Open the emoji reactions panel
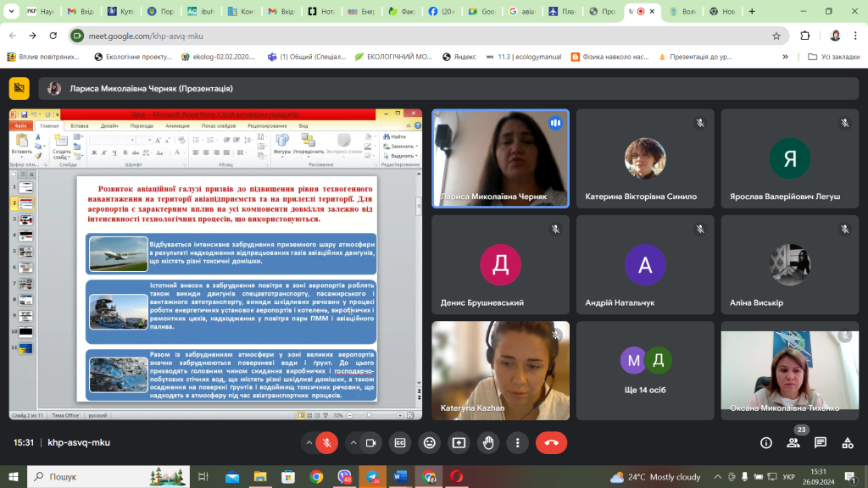The width and height of the screenshot is (868, 488). [x=430, y=442]
